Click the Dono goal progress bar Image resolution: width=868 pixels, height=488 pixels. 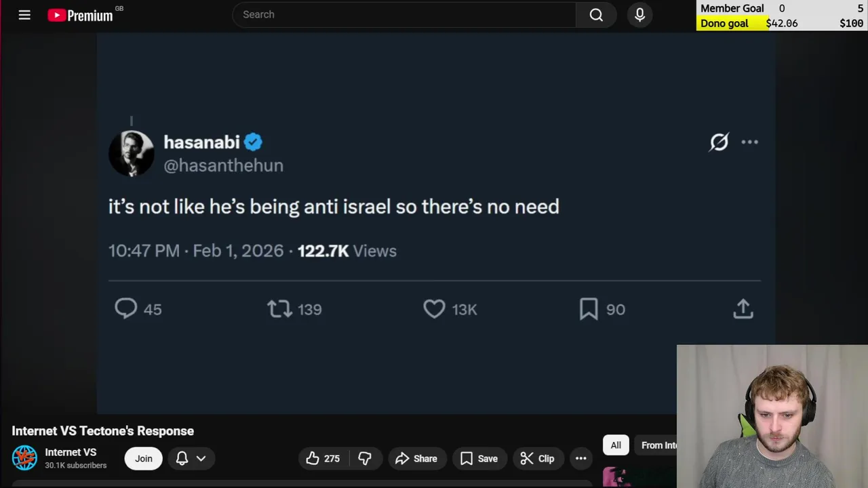pyautogui.click(x=781, y=23)
